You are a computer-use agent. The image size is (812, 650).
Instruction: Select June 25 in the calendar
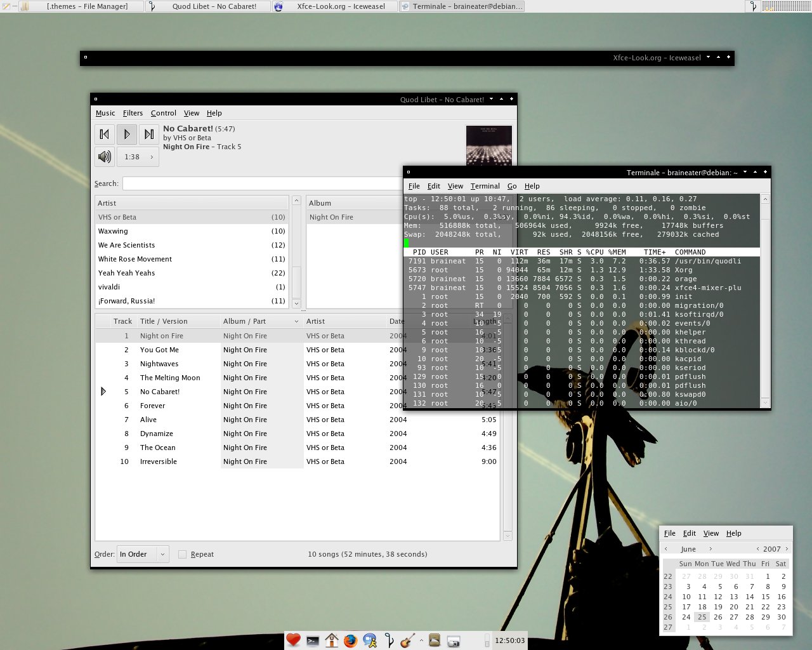pyautogui.click(x=702, y=617)
